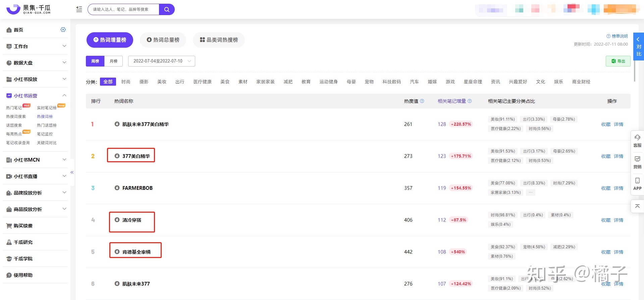Switch to 月榜 monthly ranking
Viewport: 644px width, 300px height.
coord(114,61)
